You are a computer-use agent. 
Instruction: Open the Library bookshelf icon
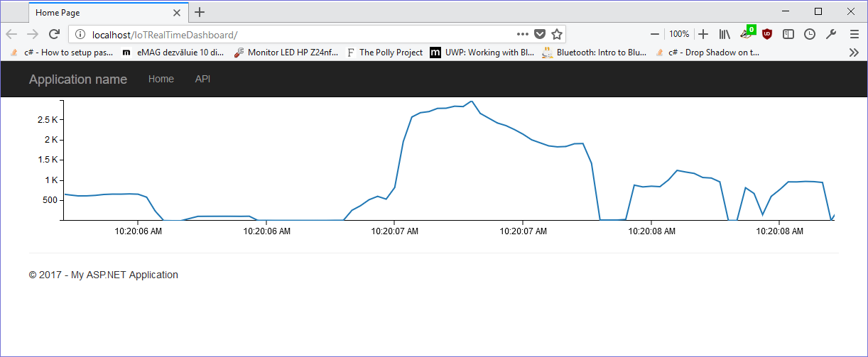(725, 34)
